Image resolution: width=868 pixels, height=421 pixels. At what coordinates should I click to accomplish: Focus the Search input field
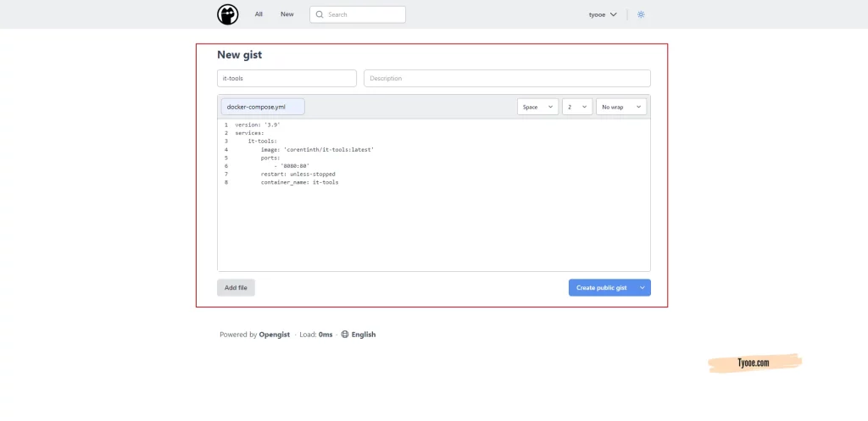point(358,14)
